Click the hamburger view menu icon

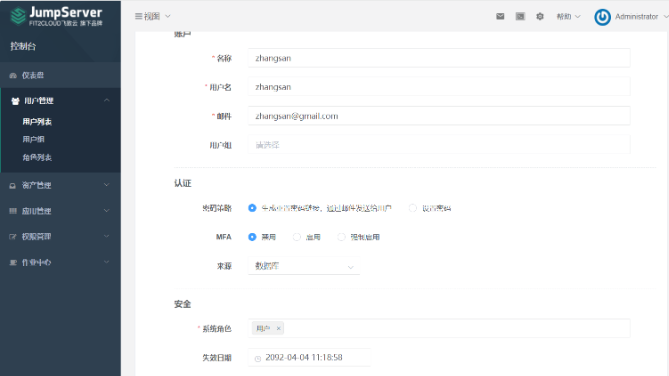[x=138, y=16]
